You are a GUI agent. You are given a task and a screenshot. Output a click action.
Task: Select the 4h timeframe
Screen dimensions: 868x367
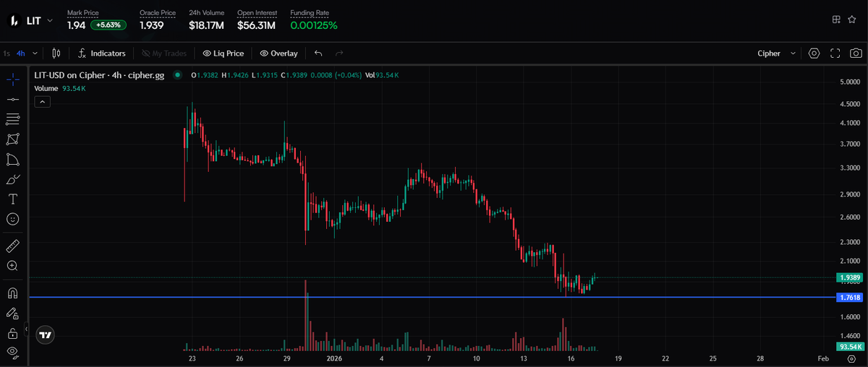21,53
